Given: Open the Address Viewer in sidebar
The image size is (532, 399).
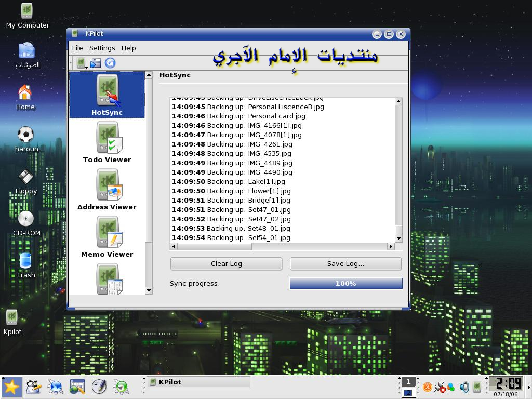Looking at the screenshot, I should coord(107,189).
